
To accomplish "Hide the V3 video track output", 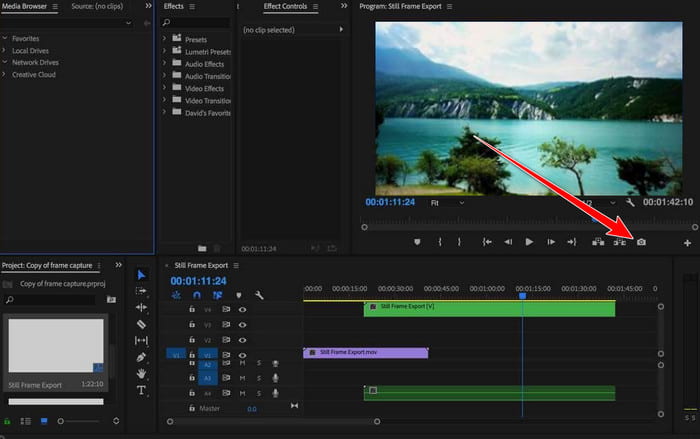I will [242, 325].
